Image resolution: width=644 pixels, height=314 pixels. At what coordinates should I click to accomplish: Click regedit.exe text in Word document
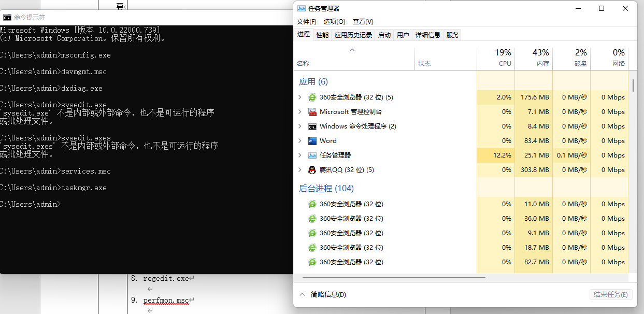pyautogui.click(x=166, y=278)
